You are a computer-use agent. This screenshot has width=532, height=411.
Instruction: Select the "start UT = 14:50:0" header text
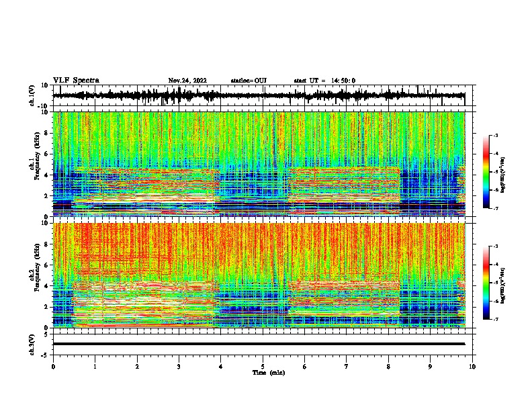[x=324, y=81]
